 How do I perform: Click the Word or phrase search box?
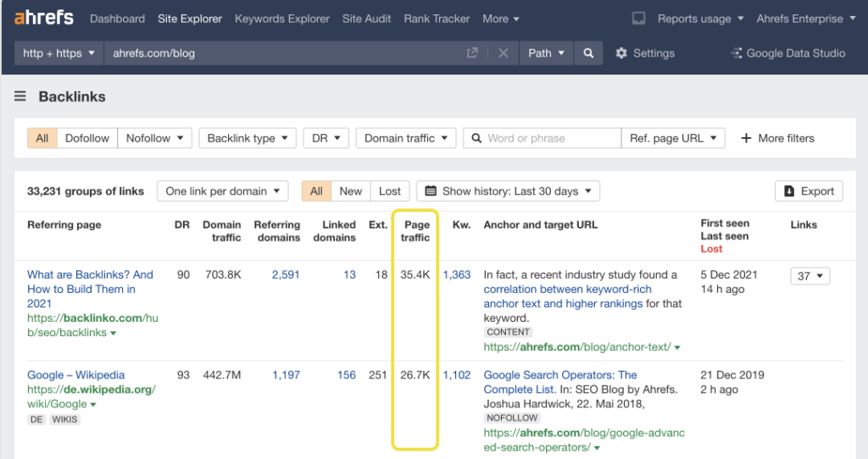(x=542, y=138)
